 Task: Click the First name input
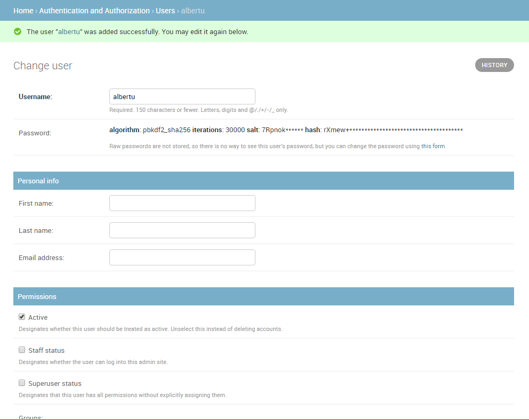pos(182,203)
